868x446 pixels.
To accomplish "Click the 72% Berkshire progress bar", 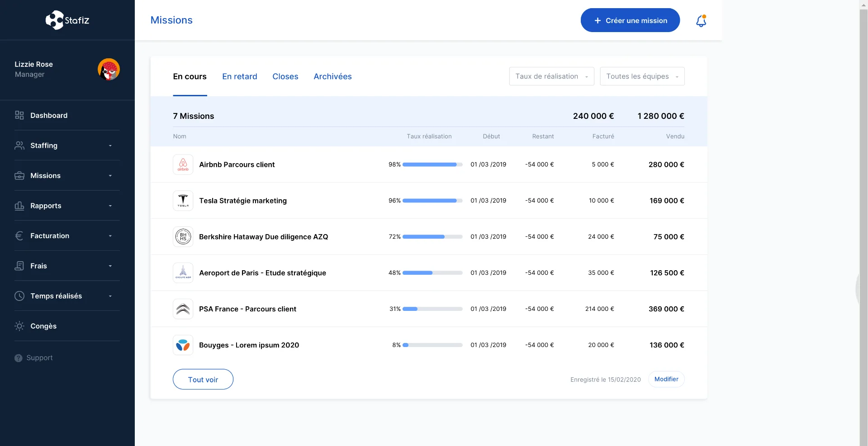I will (x=432, y=237).
